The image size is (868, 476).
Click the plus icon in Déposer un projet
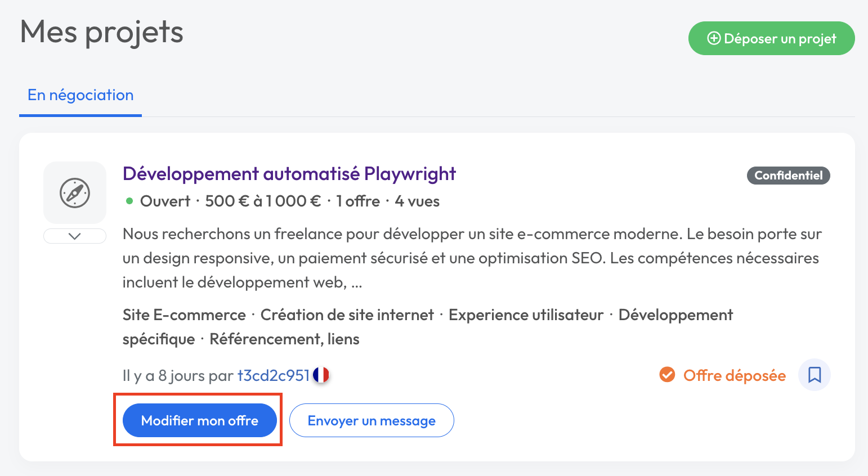(714, 38)
